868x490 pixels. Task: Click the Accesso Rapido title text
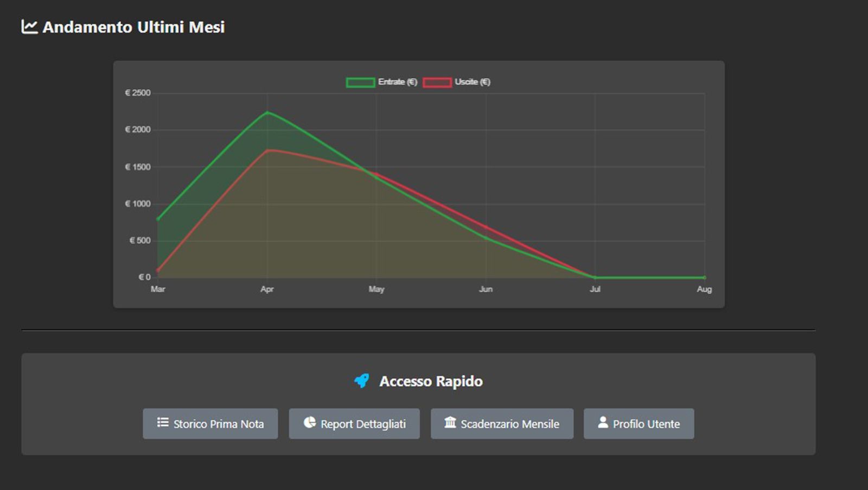pyautogui.click(x=431, y=381)
